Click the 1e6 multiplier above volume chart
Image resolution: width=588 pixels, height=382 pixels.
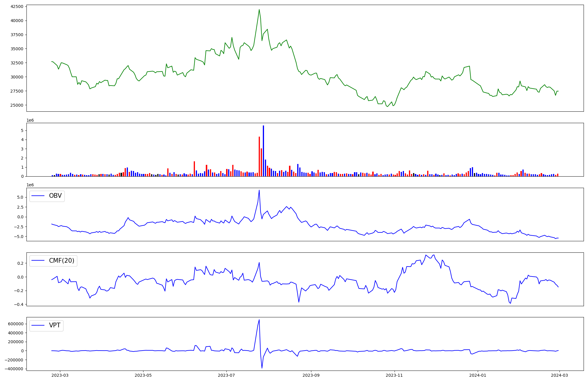(x=30, y=120)
